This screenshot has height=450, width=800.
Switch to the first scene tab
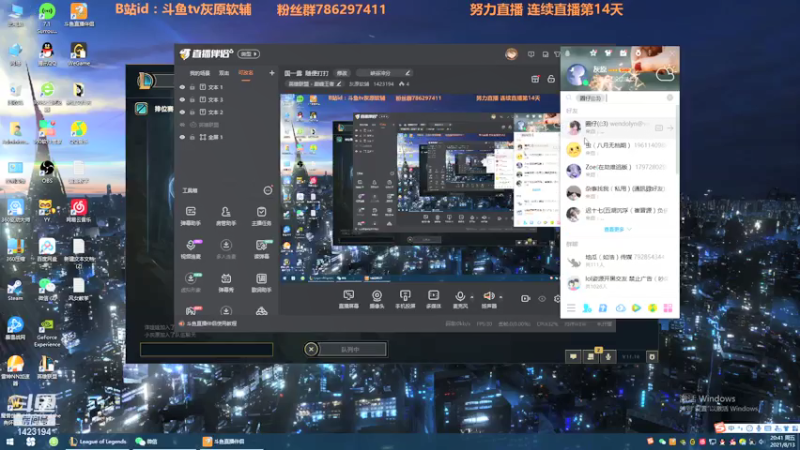[x=200, y=73]
